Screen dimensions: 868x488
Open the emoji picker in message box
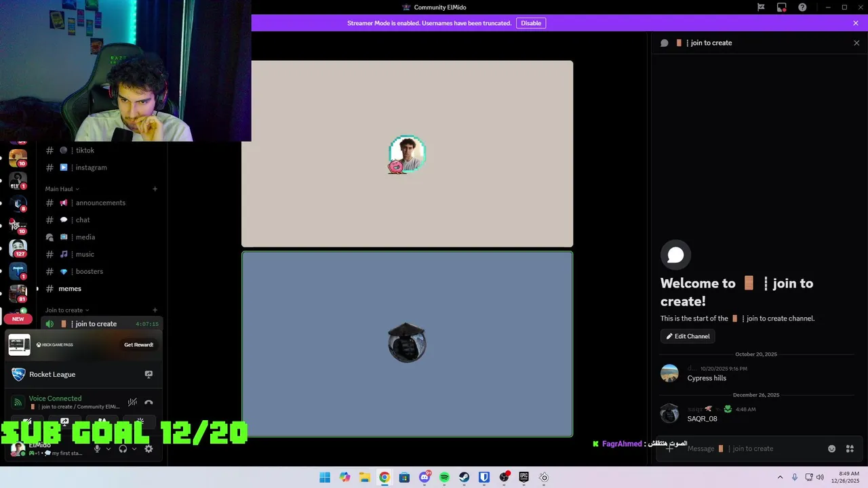coord(832,449)
